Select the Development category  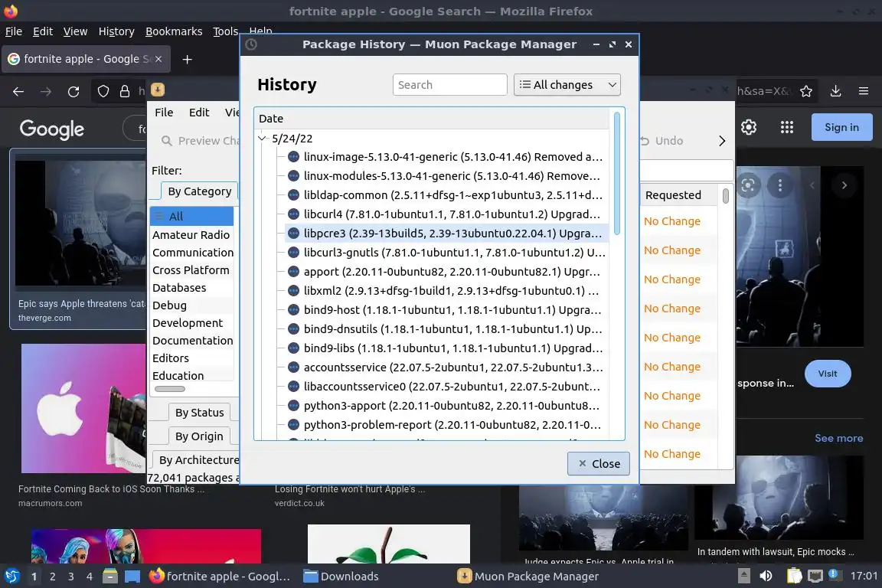tap(192, 323)
